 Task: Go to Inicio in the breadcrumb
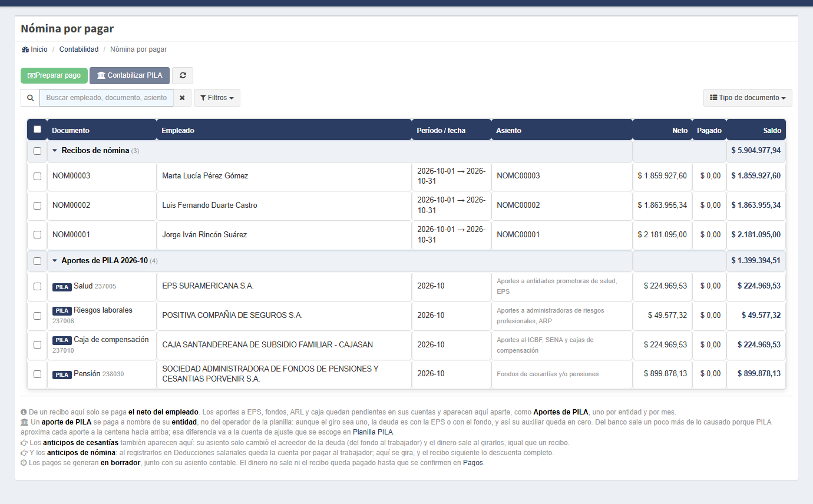39,49
